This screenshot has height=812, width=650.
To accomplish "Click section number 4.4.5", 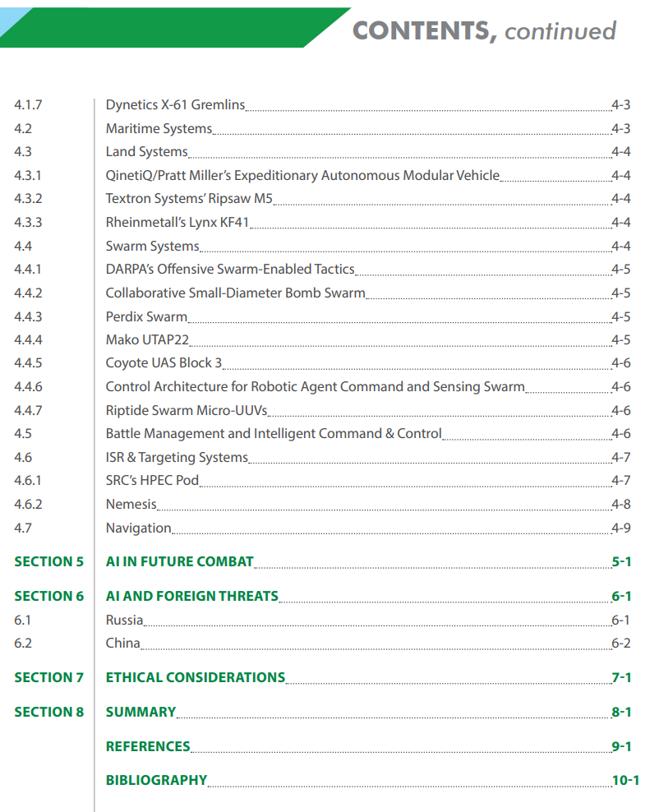I will (x=28, y=363).
